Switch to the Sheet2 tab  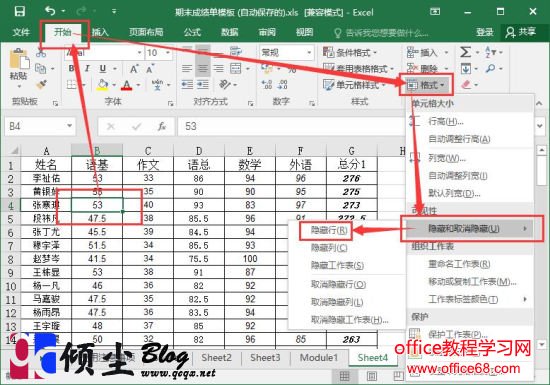pos(216,358)
